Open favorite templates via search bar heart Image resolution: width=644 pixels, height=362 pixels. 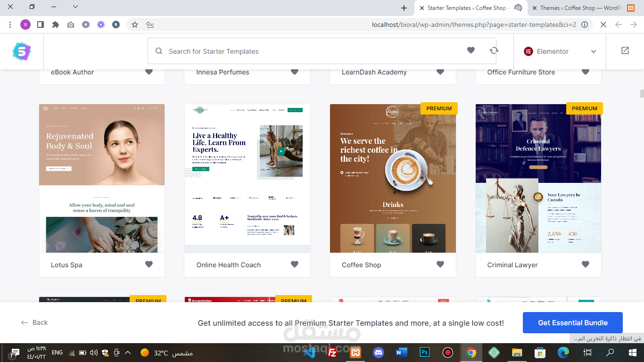[471, 50]
